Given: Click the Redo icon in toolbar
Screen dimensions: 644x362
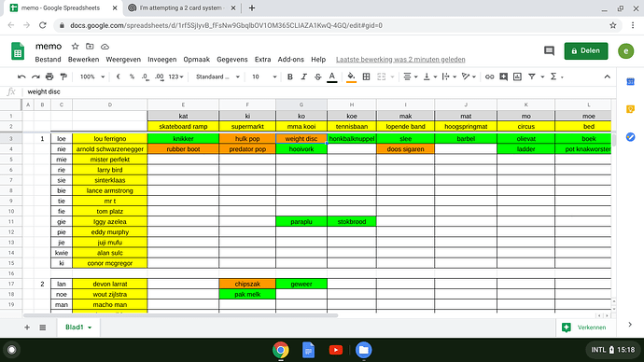Looking at the screenshot, I should (x=35, y=77).
